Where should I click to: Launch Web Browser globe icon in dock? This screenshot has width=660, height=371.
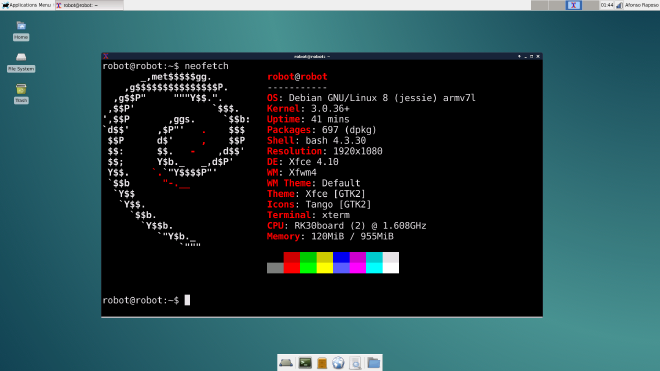tap(338, 363)
